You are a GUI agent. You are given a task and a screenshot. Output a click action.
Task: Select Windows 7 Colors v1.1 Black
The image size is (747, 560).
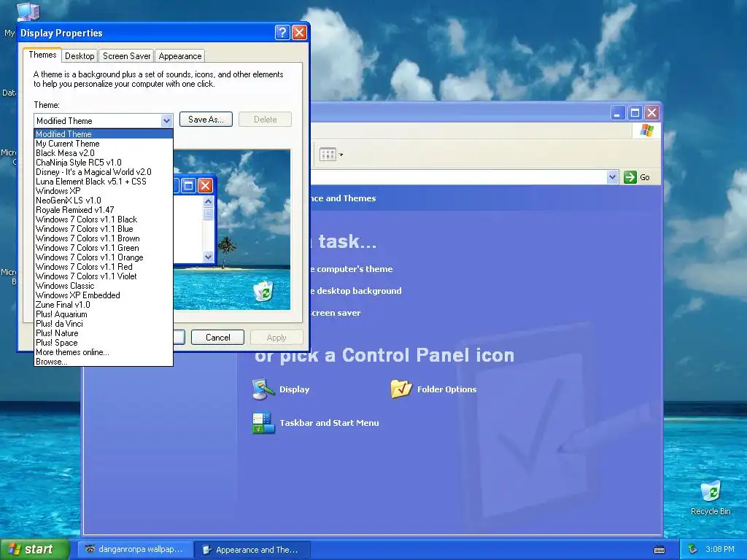tap(104, 219)
